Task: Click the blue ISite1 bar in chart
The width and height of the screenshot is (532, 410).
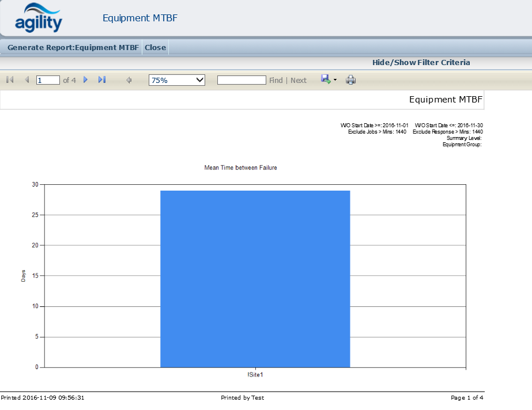Action: tap(255, 279)
